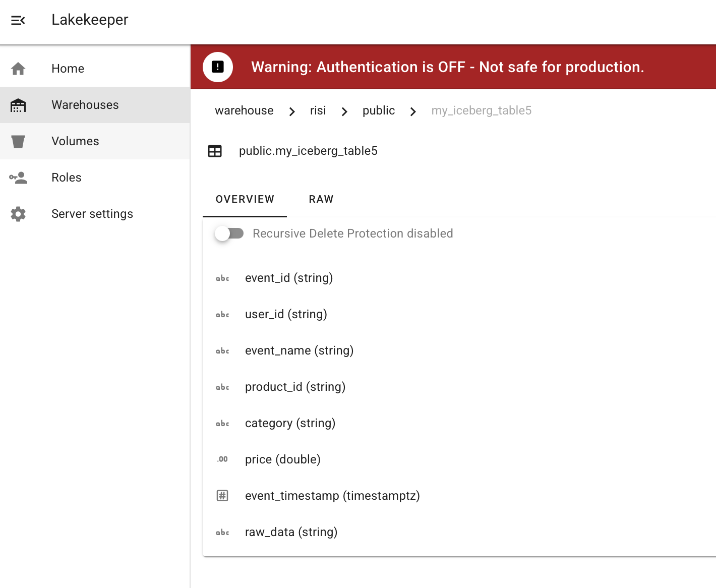Click chevron after risi breadcrumb
Screen dimensions: 716x588
(344, 111)
